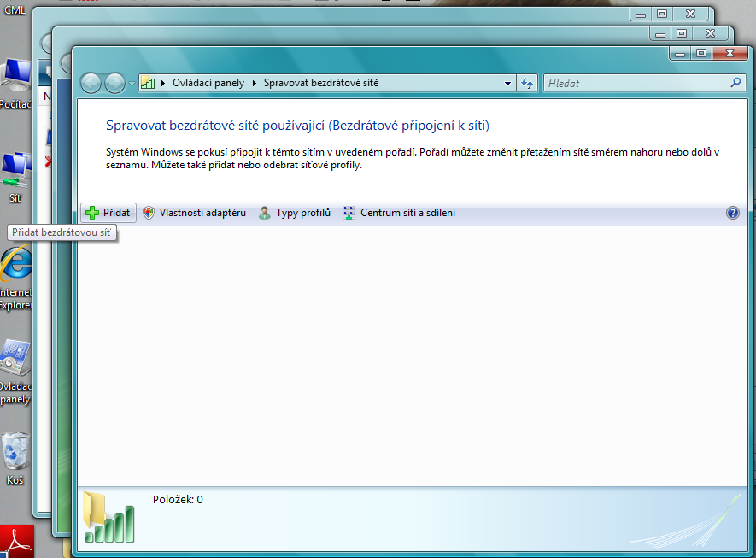Image resolution: width=756 pixels, height=558 pixels.
Task: Select Spravovat bezdrátové sítě breadcrumb segment
Action: pyautogui.click(x=320, y=83)
